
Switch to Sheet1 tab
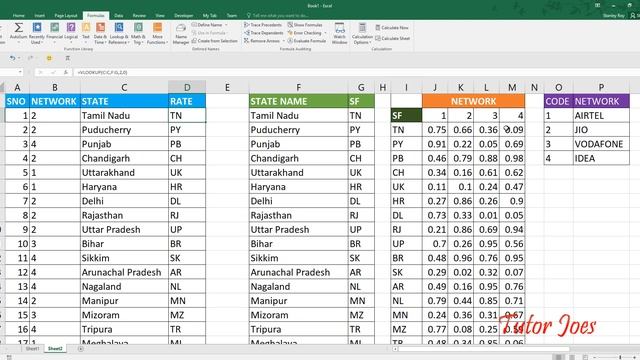[x=32, y=349]
